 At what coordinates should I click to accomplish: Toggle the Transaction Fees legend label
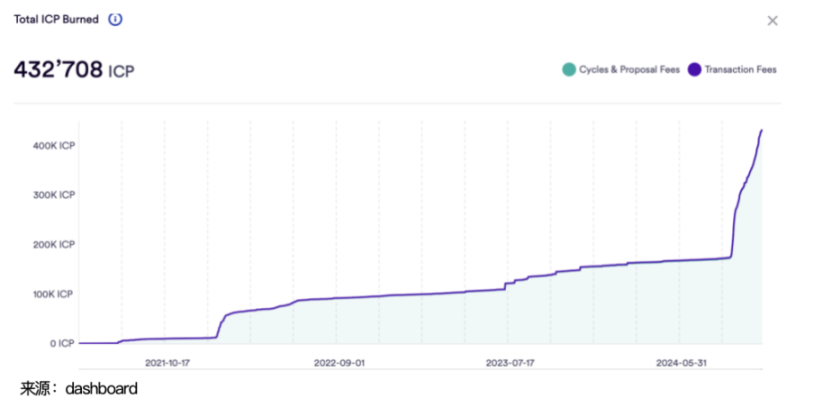click(740, 70)
